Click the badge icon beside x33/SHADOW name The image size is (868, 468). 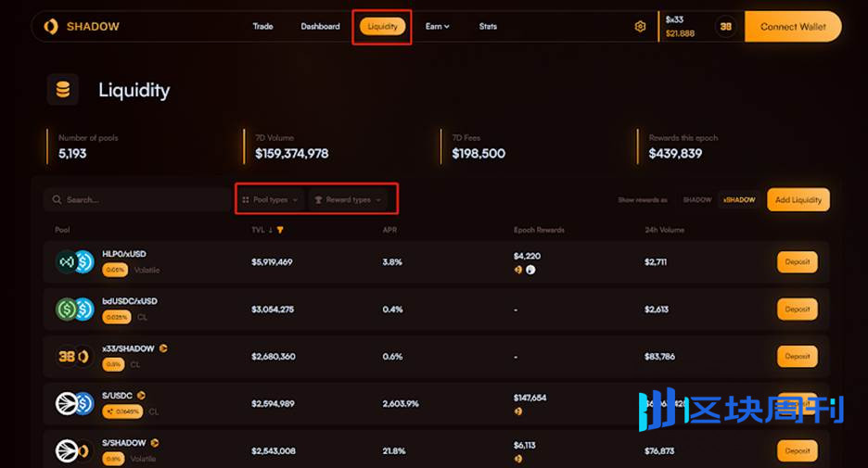163,348
